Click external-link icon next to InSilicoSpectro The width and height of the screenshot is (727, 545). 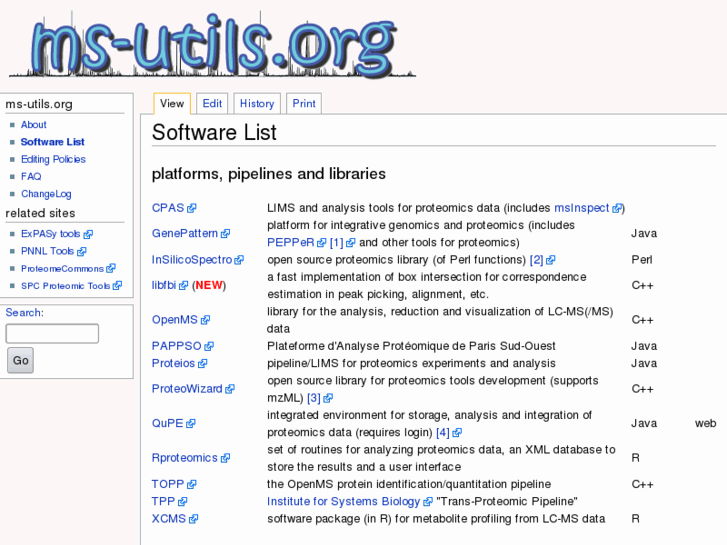pyautogui.click(x=239, y=260)
